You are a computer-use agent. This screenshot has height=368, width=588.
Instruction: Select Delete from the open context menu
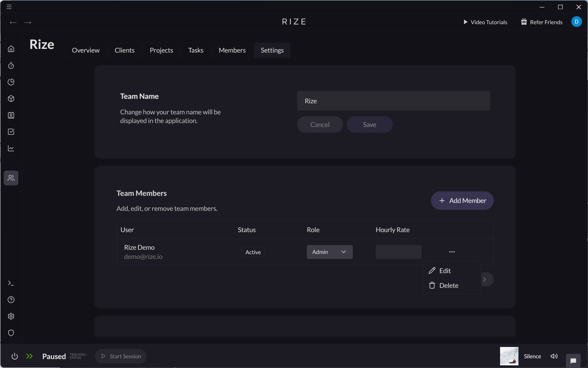[x=449, y=285]
